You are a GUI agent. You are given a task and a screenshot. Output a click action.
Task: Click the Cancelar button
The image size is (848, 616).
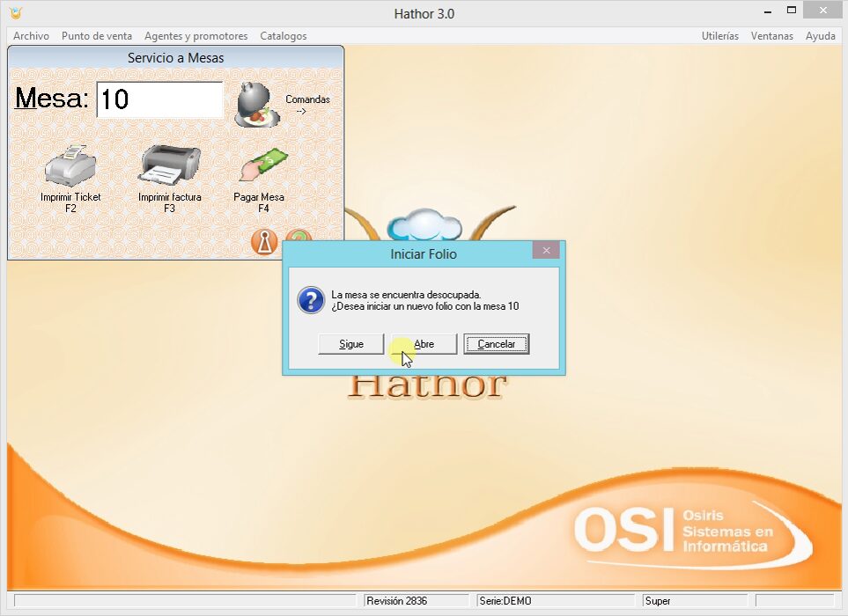pos(497,344)
